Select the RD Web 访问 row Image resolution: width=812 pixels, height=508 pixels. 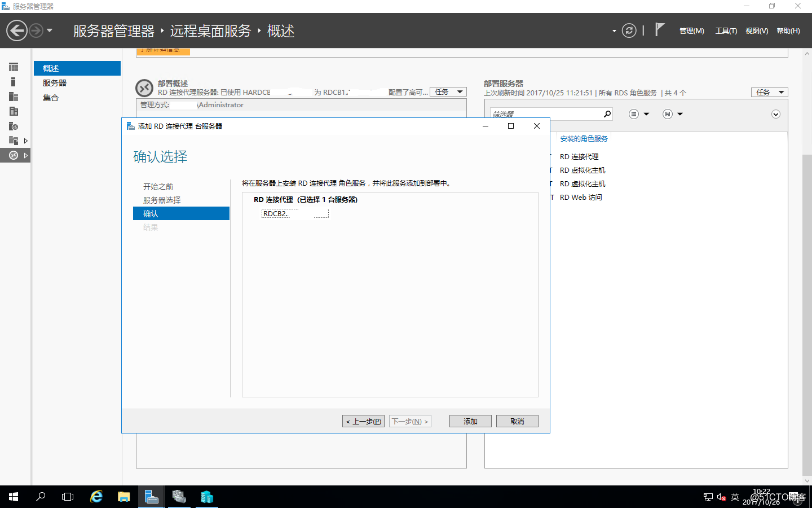[580, 197]
